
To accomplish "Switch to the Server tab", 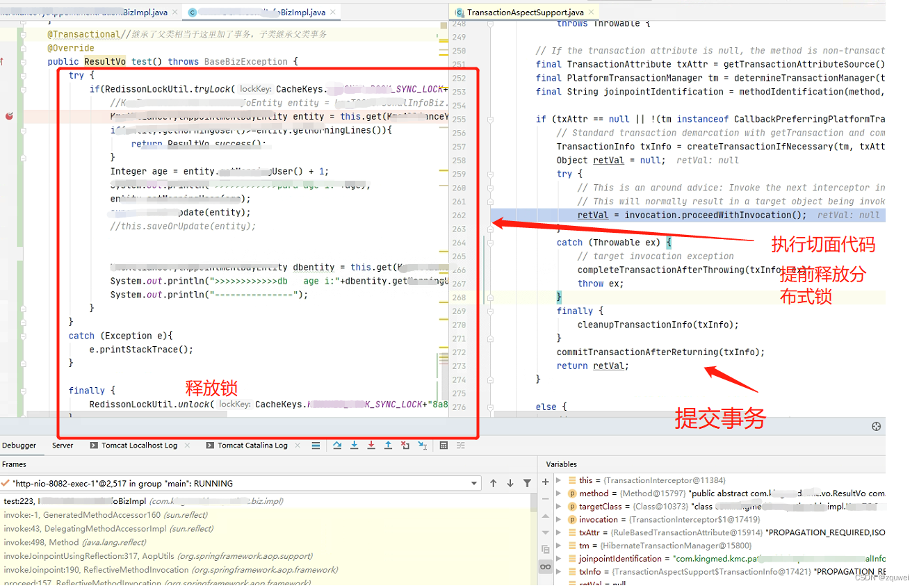I will click(x=63, y=446).
